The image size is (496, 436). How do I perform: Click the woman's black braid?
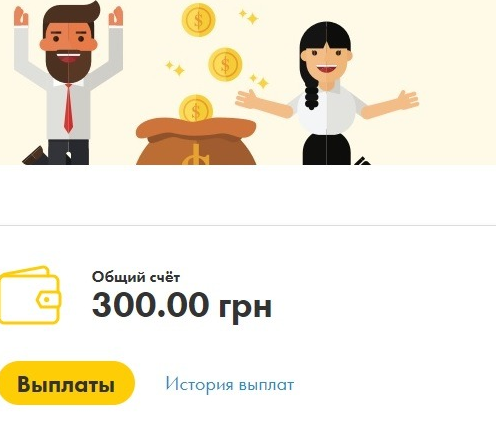tap(311, 92)
